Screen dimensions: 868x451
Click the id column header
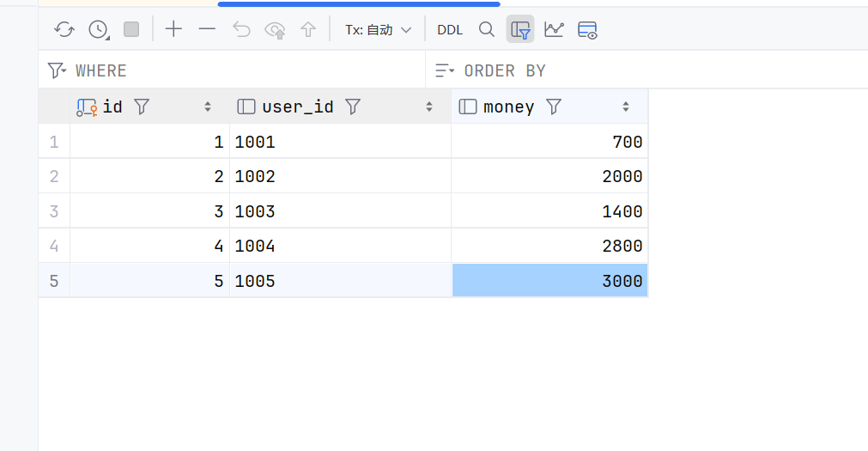point(149,107)
